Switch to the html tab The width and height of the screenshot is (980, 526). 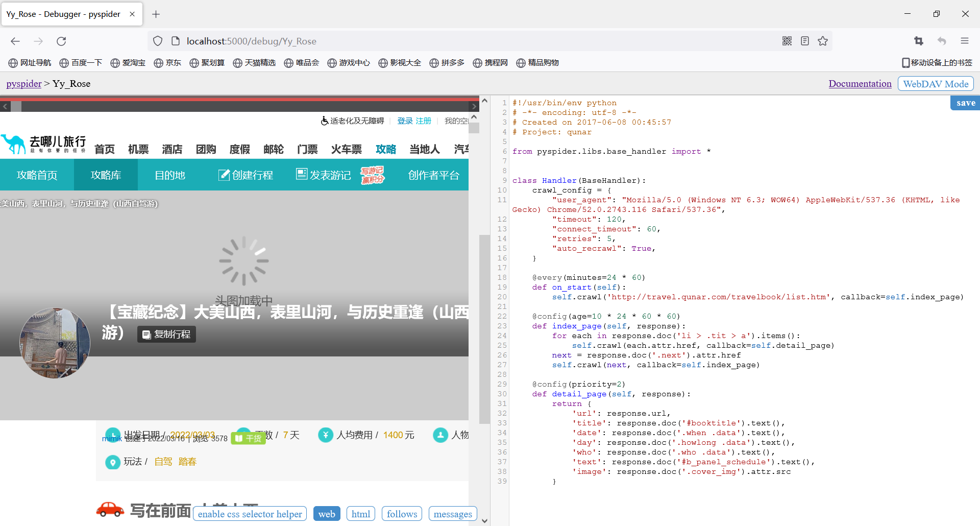click(x=361, y=513)
